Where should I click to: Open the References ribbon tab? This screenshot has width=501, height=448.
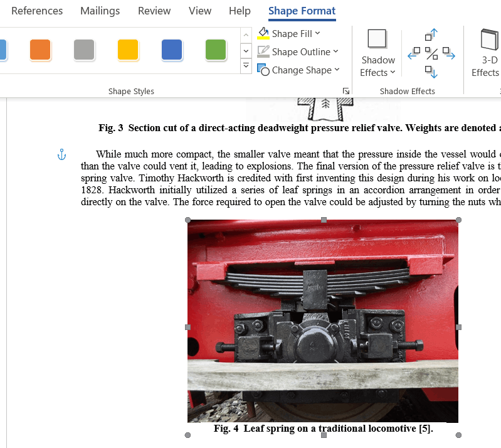coord(37,11)
